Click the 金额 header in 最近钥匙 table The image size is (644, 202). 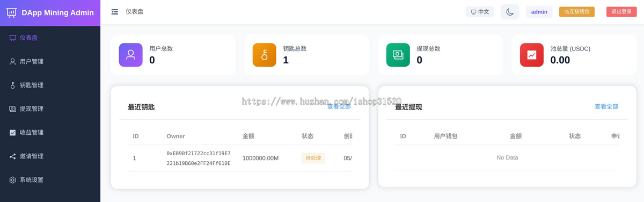[x=248, y=136]
